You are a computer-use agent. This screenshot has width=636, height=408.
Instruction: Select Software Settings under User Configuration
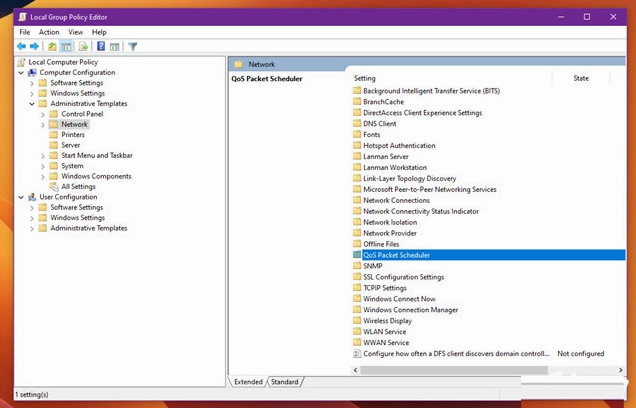coord(77,207)
